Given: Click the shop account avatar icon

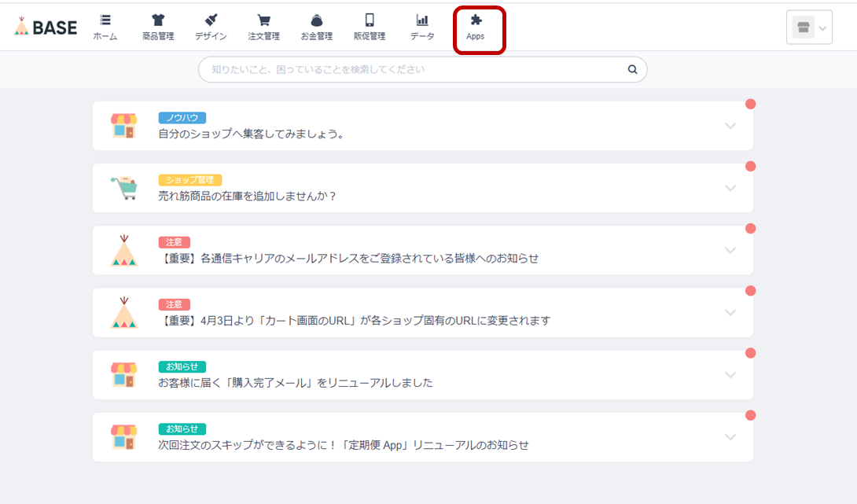Looking at the screenshot, I should (803, 28).
